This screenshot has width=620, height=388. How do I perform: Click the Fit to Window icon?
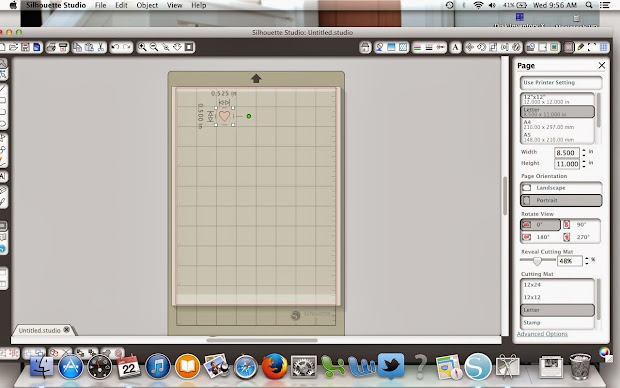click(x=189, y=47)
